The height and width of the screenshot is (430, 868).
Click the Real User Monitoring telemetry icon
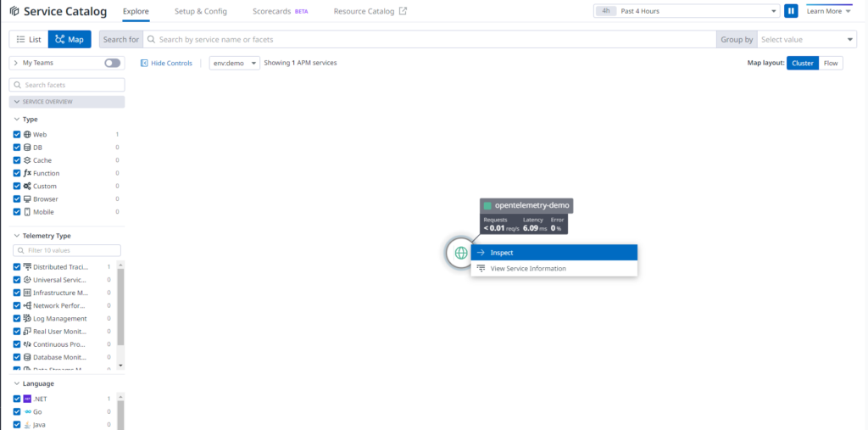coord(28,332)
